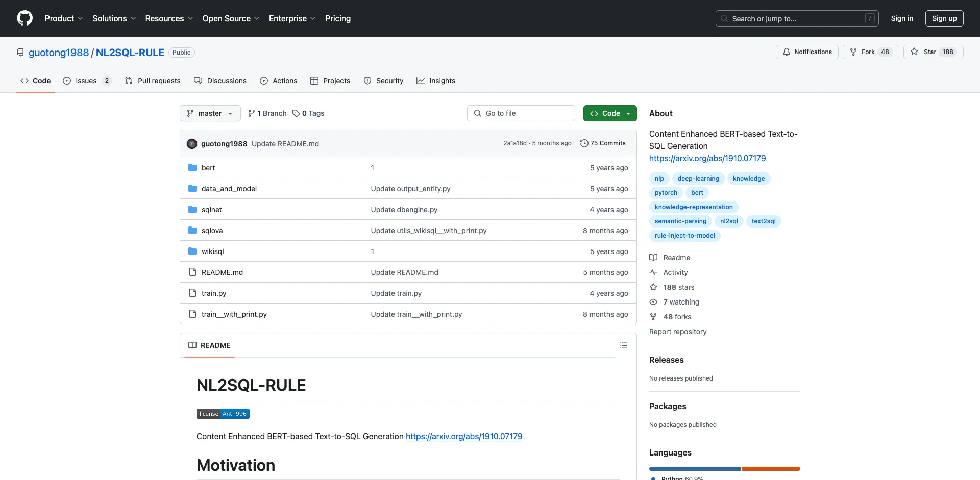
Task: Expand the Open Source menu
Action: [231, 18]
